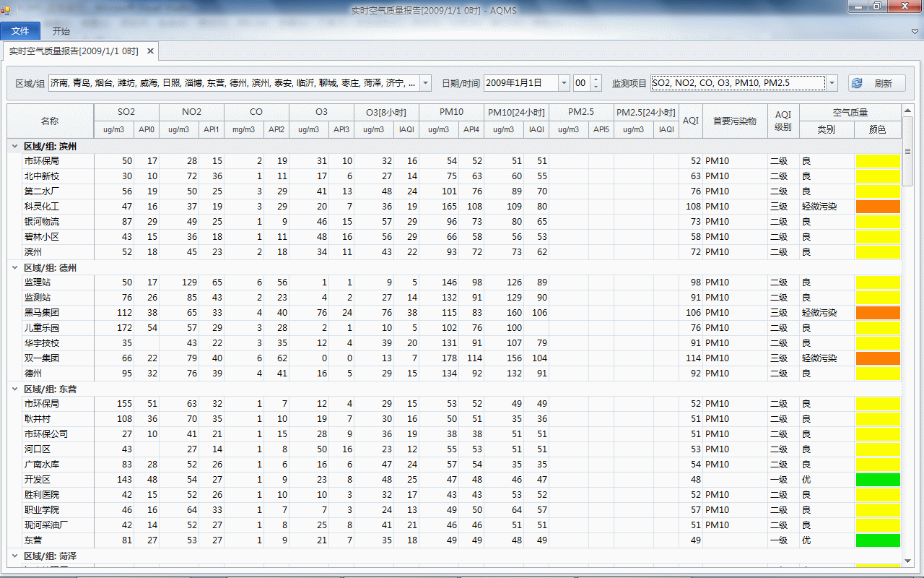Click the 首要污染物 column header
The height and width of the screenshot is (578, 924).
(735, 121)
